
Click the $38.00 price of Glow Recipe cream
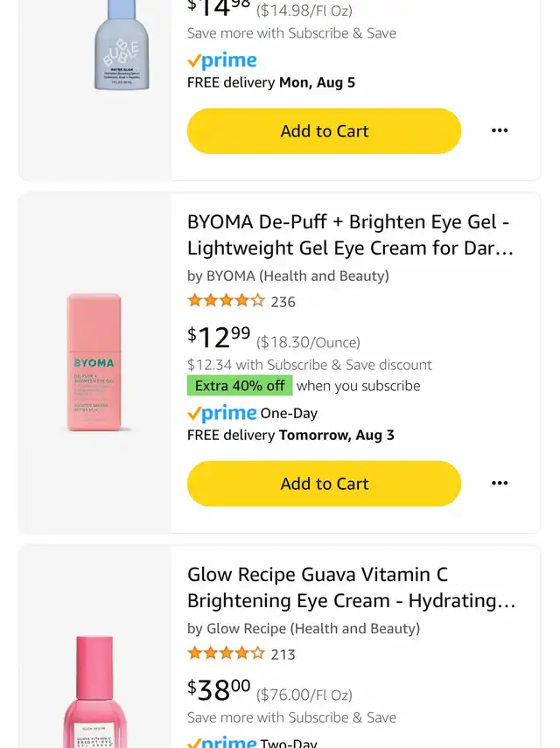(x=219, y=689)
